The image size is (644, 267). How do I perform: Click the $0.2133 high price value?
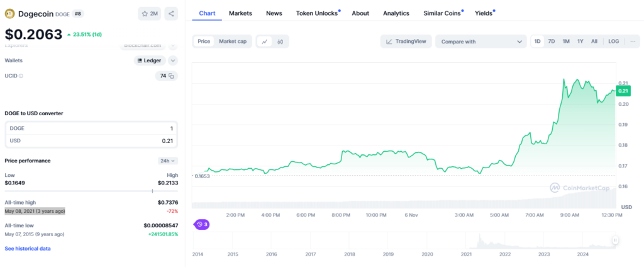point(168,183)
